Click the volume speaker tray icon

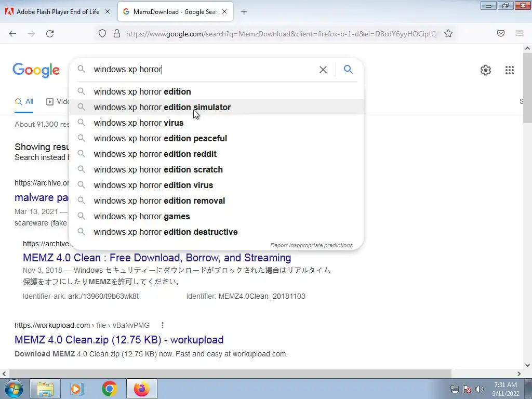pyautogui.click(x=480, y=389)
